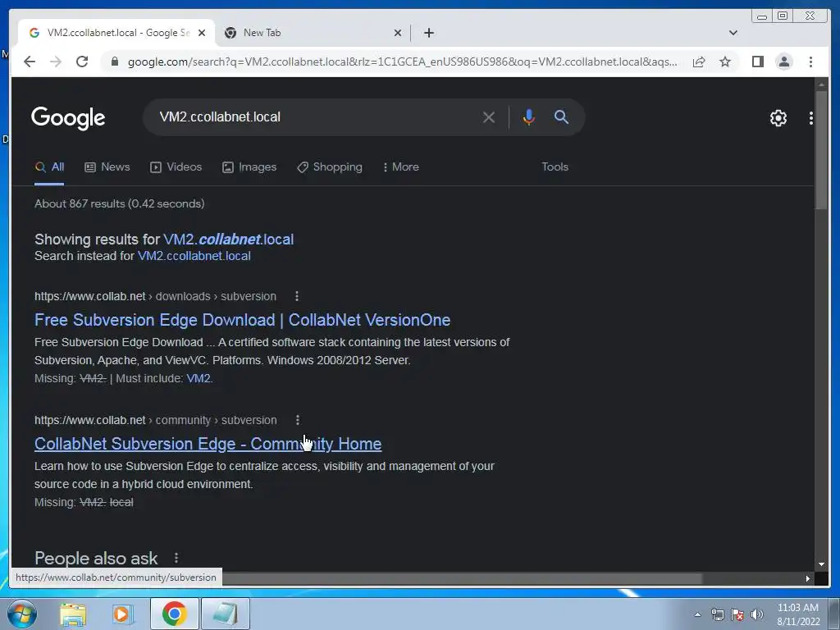
Task: Open Windows Explorer from taskbar
Action: [x=73, y=614]
